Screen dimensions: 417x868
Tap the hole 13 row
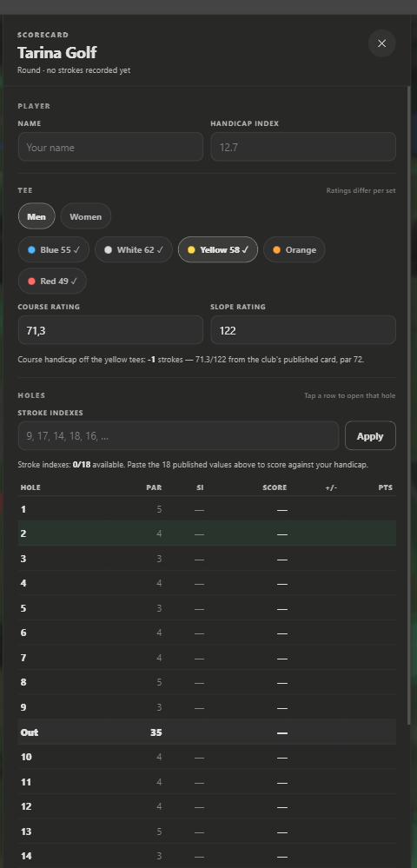[207, 832]
